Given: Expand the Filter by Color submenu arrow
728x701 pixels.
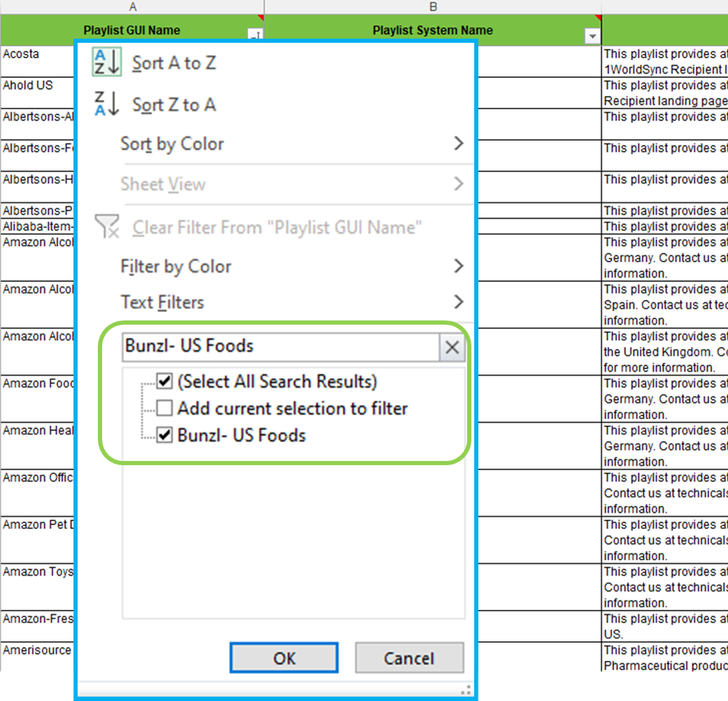Looking at the screenshot, I should point(458,266).
